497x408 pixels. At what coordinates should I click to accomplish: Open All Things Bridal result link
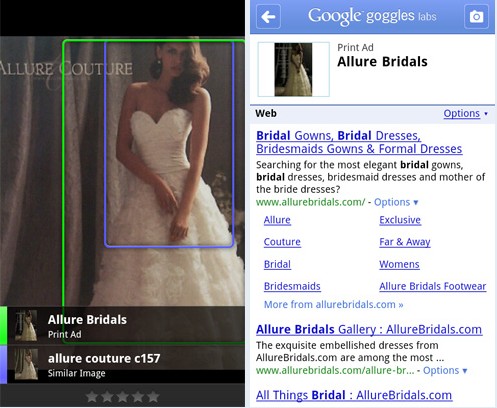[354, 395]
